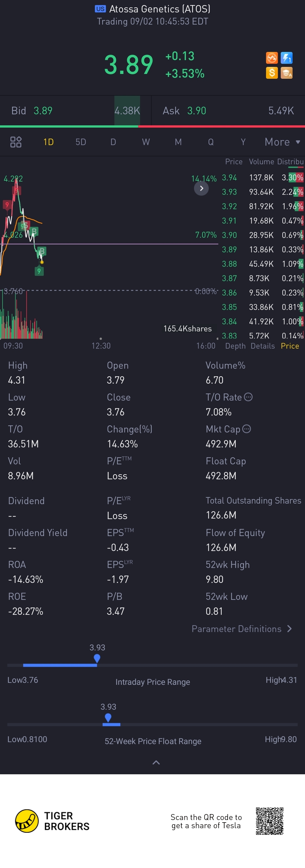Tap the bid/ask green-red ratio bar
This screenshot has height=868, width=305.
click(x=152, y=126)
